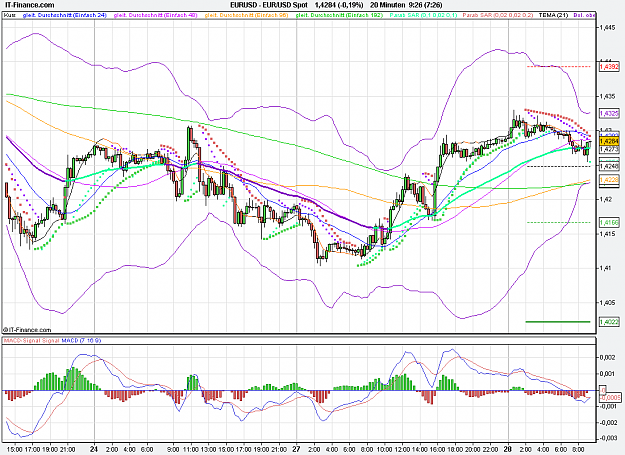Click the yellow 1,4284 current price label
Screen dimensions: 625x455
[x=609, y=141]
